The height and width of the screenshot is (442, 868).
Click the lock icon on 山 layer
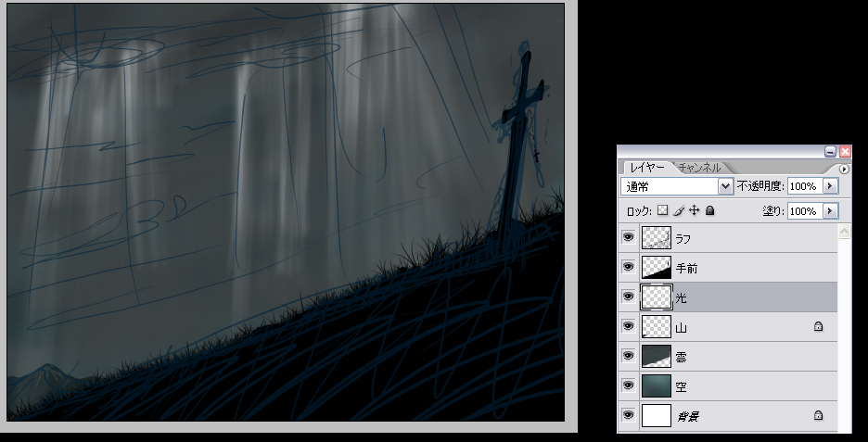(818, 327)
